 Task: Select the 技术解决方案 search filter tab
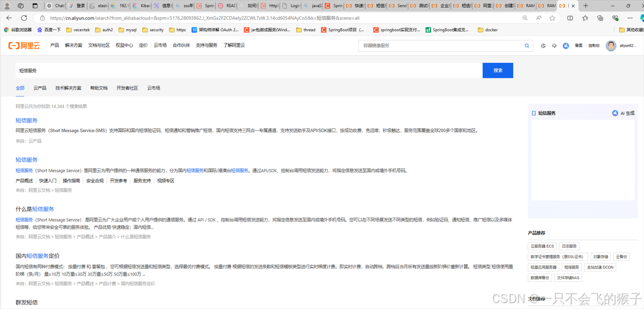pyautogui.click(x=68, y=88)
